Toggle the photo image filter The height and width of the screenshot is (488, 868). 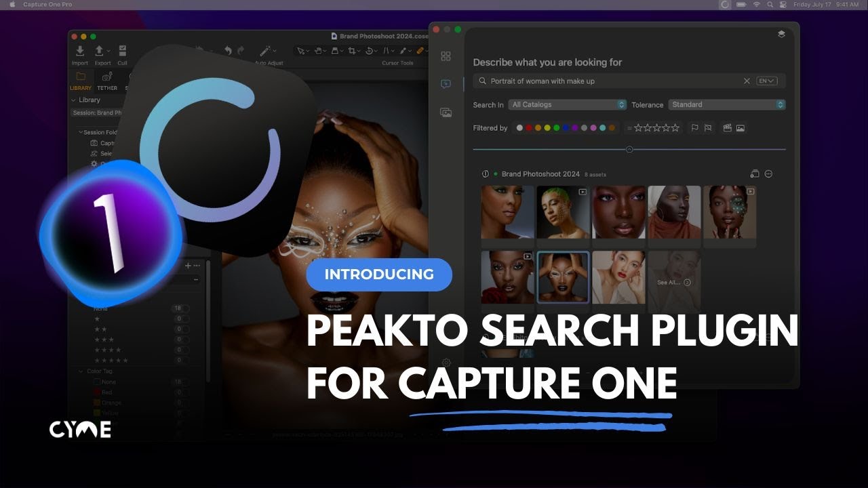[740, 127]
